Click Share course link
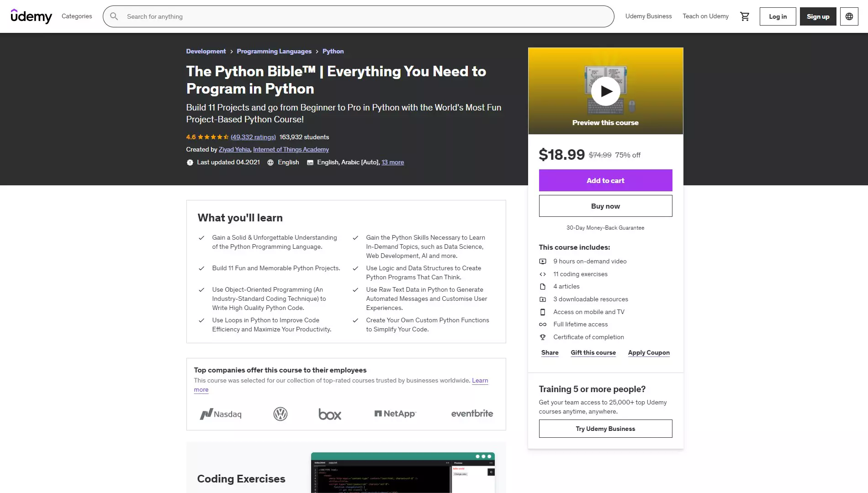Image resolution: width=868 pixels, height=493 pixels. (x=550, y=352)
